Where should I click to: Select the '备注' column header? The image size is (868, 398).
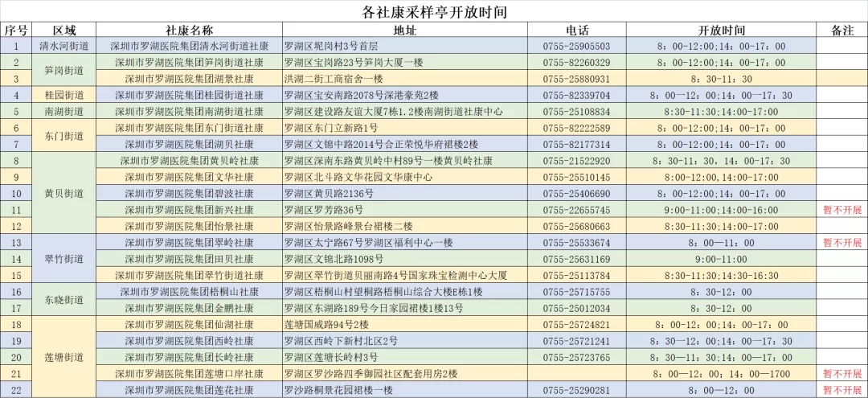coord(842,31)
